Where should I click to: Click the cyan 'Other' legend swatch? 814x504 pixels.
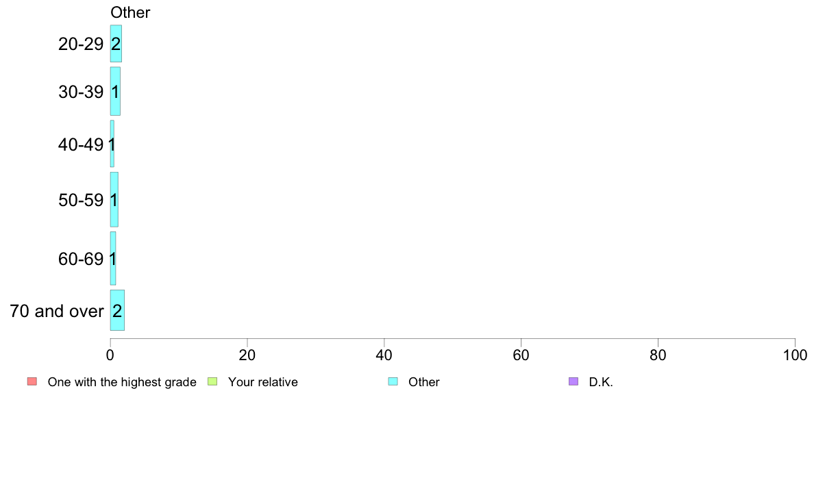click(393, 381)
